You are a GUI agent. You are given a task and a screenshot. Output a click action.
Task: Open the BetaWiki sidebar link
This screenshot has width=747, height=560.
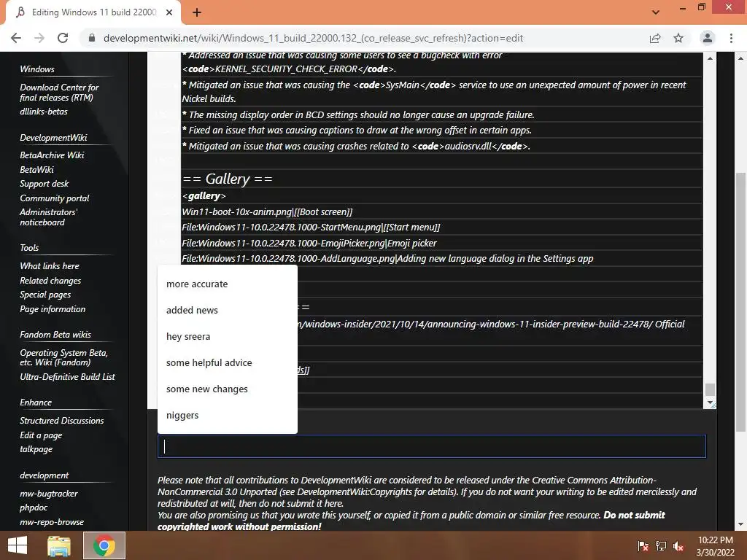click(36, 169)
